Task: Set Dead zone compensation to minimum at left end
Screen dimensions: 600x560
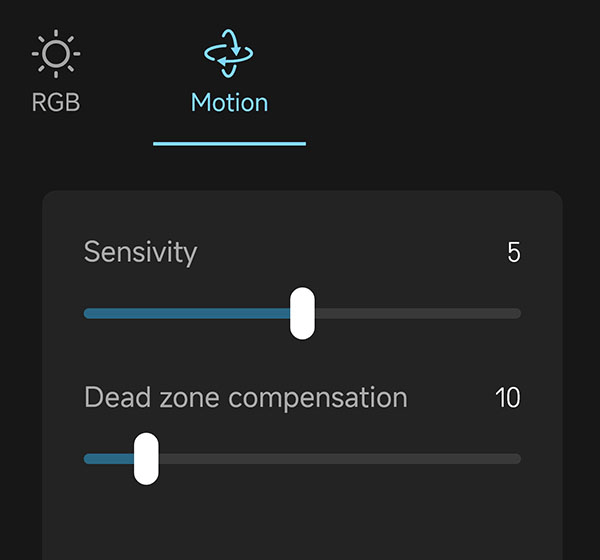Action: [87, 459]
